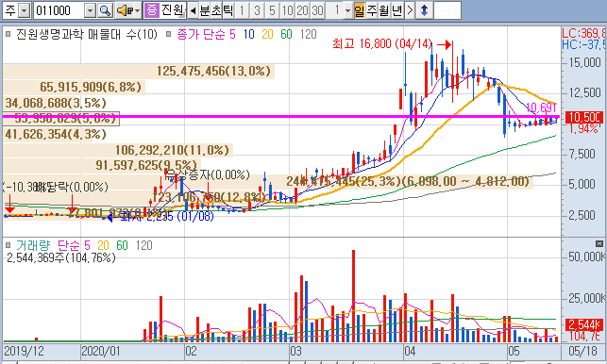Click the red 10,500 current price tag
The image size is (607, 364).
[x=583, y=117]
